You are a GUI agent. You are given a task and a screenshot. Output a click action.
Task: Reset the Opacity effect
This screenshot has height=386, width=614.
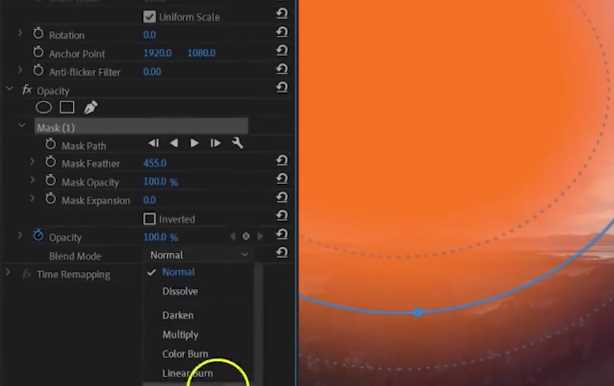tap(282, 87)
